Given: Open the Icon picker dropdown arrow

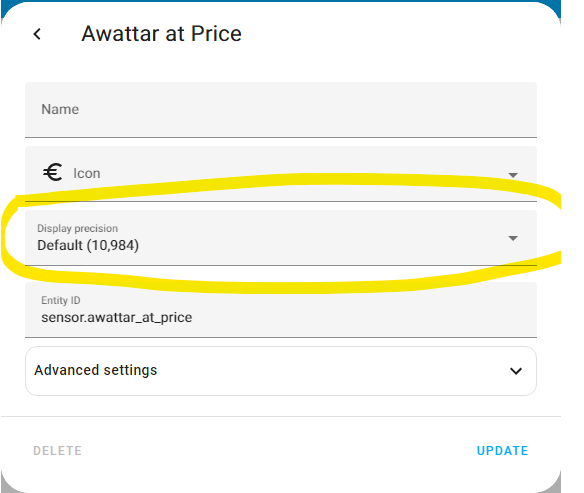Looking at the screenshot, I should pyautogui.click(x=513, y=175).
